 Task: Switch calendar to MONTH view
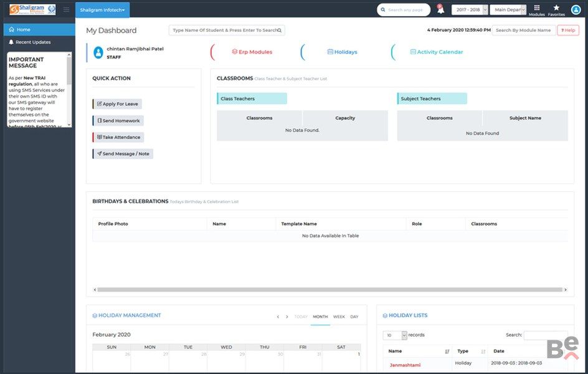(x=320, y=317)
